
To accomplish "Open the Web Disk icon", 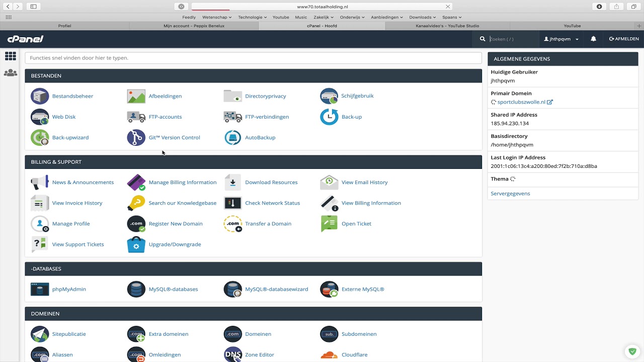I will click(x=40, y=117).
